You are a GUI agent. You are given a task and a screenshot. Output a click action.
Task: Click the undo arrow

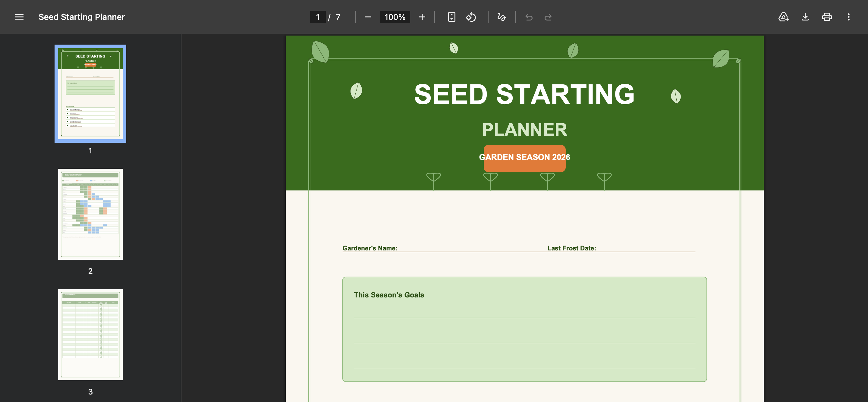point(529,17)
